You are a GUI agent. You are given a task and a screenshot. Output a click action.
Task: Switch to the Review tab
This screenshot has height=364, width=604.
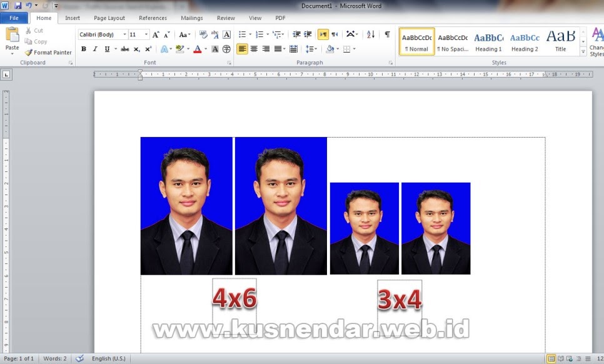coord(226,18)
